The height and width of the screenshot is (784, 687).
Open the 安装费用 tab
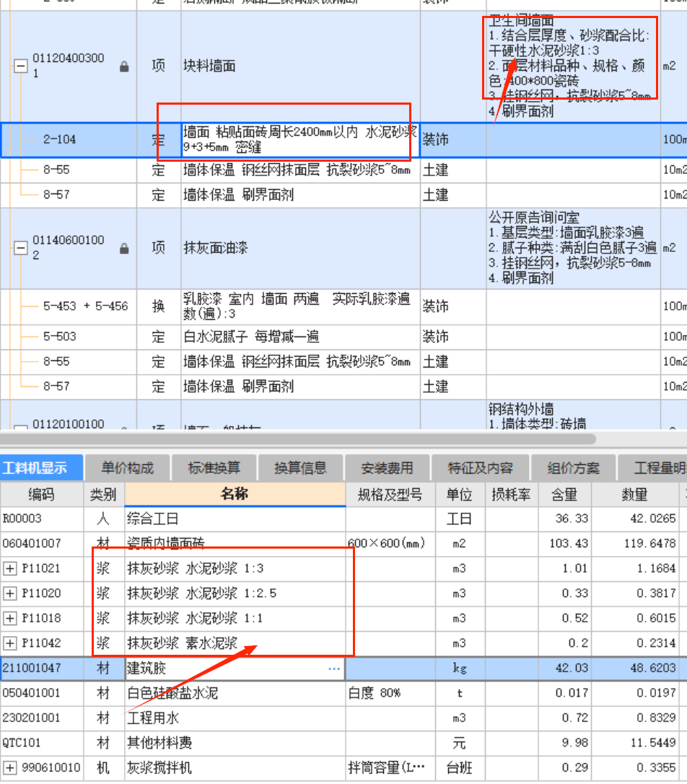point(387,468)
